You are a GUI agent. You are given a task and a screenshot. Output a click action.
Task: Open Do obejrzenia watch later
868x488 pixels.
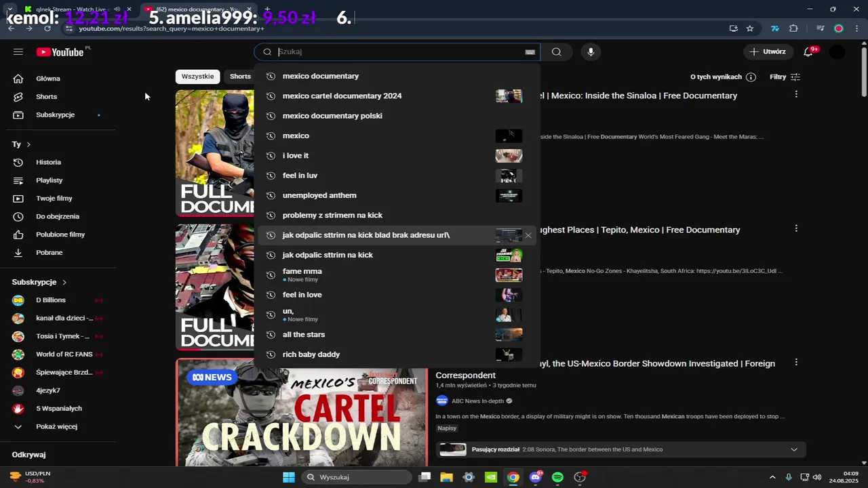[x=58, y=217]
